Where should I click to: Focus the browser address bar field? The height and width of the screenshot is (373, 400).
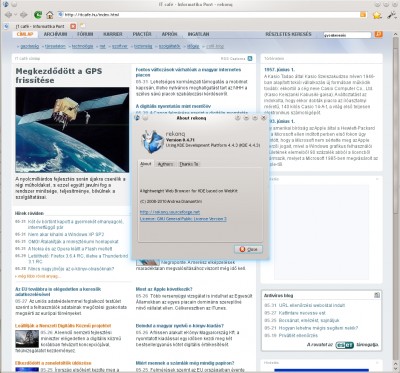click(212, 15)
